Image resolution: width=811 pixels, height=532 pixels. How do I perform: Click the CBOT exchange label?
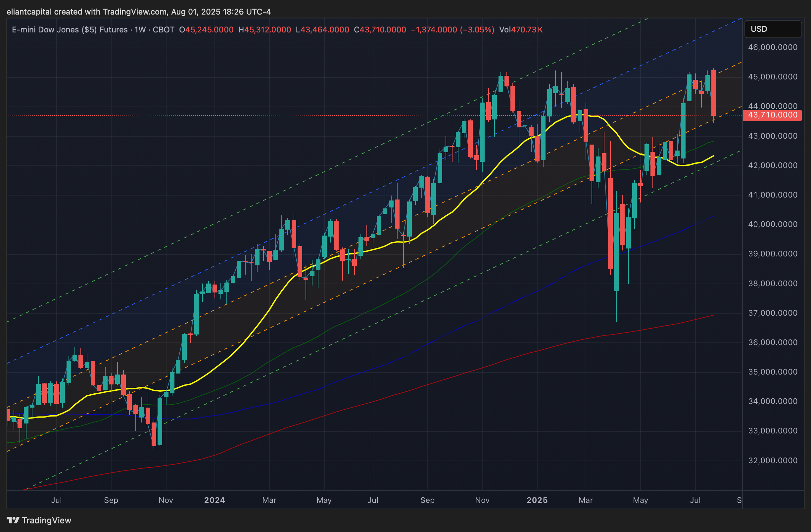[163, 30]
